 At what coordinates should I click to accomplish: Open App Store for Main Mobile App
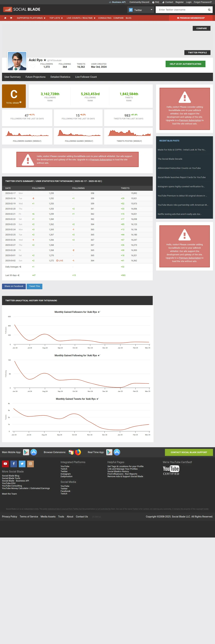[x=33, y=452]
